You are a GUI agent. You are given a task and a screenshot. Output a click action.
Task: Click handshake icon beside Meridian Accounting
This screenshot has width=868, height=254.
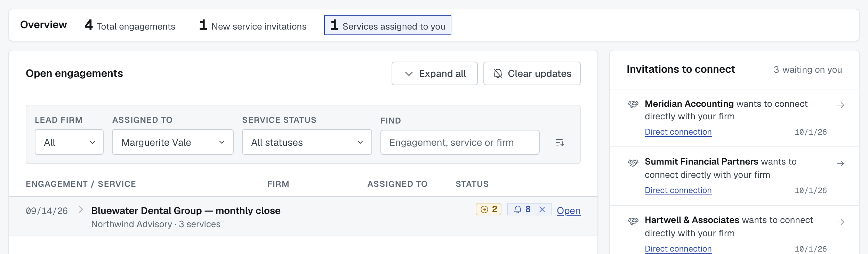(633, 104)
